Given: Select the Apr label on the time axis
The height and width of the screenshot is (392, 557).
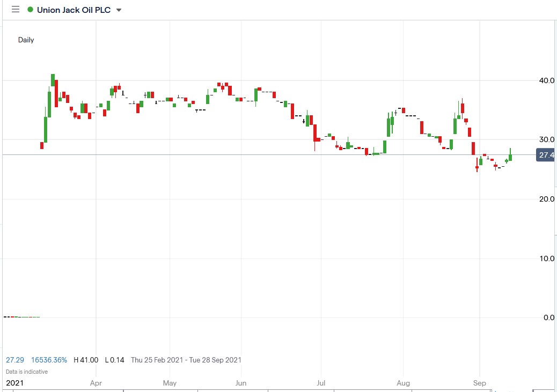Looking at the screenshot, I should click(96, 383).
